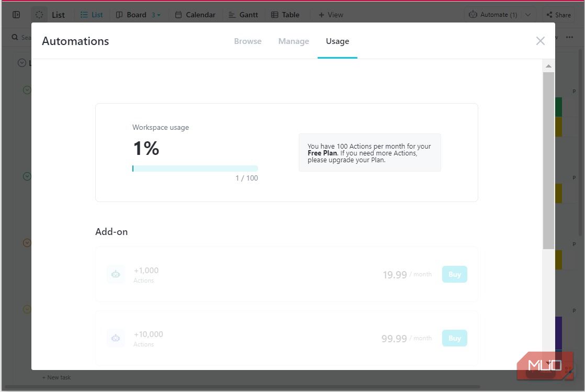Collapse the top list group chevron

click(22, 63)
